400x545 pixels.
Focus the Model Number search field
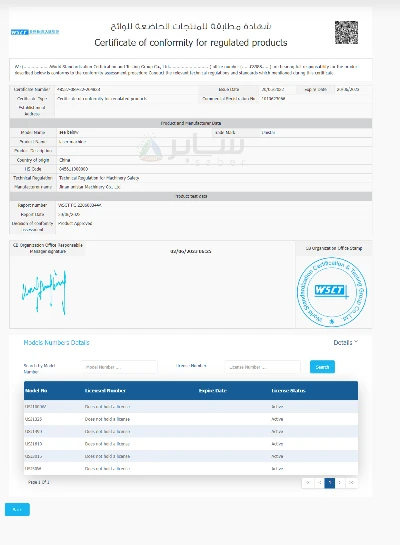pos(120,367)
